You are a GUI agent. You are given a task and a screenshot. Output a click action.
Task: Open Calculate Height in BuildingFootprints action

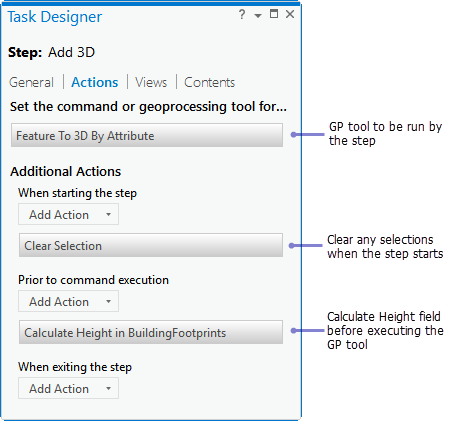(151, 332)
